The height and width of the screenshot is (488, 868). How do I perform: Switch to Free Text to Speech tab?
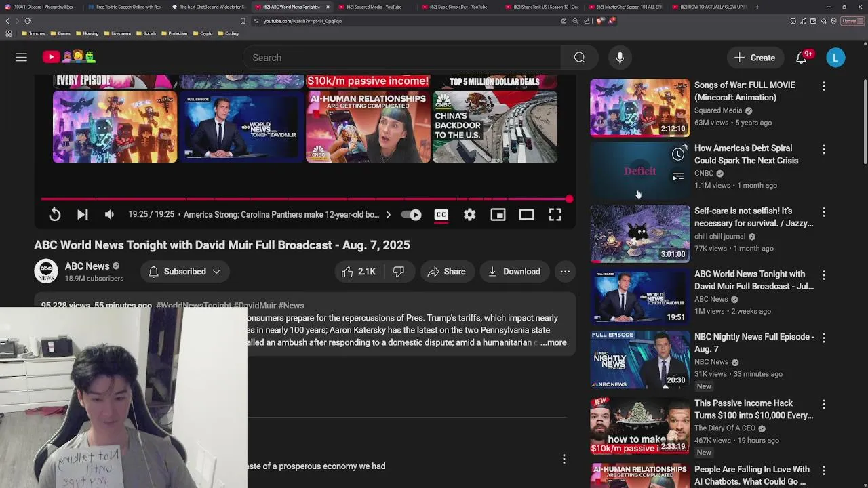125,7
